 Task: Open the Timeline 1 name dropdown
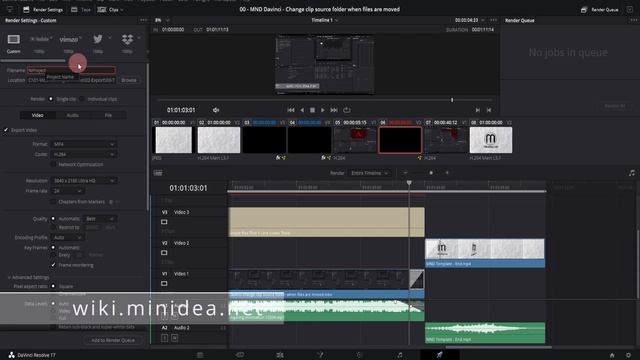325,20
